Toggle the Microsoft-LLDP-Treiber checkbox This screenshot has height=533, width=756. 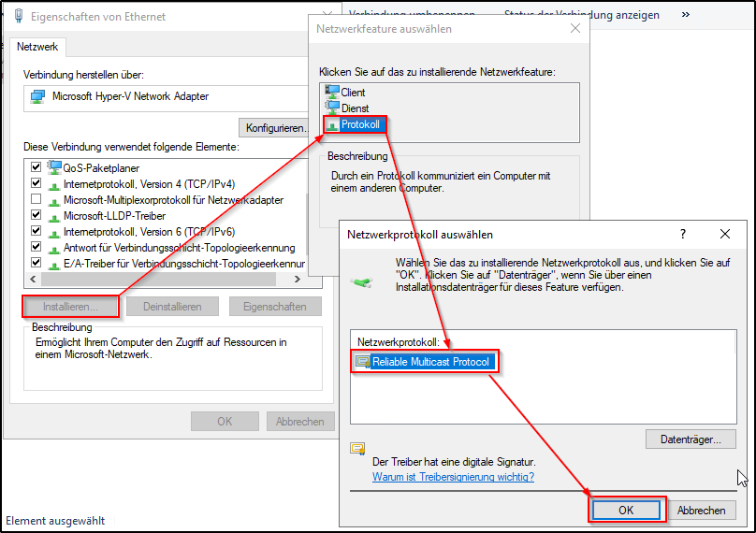(x=36, y=214)
